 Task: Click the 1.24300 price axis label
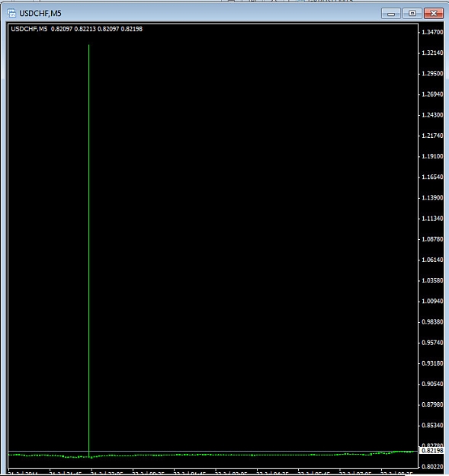(432, 115)
